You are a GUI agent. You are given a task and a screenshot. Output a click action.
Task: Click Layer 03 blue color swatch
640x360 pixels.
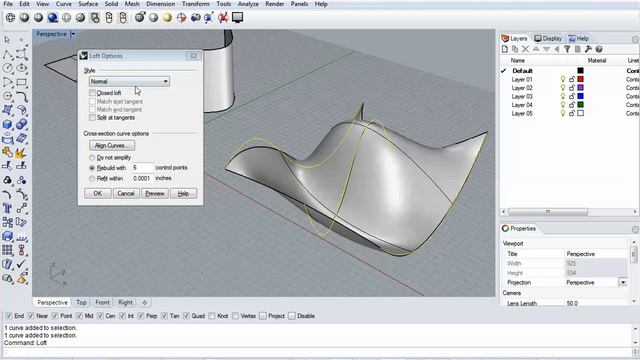click(580, 96)
